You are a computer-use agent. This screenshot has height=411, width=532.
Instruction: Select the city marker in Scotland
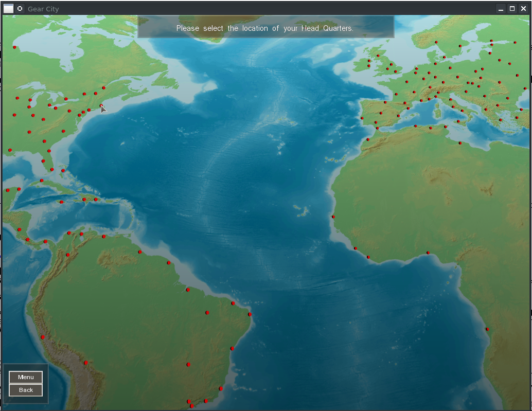pyautogui.click(x=378, y=56)
